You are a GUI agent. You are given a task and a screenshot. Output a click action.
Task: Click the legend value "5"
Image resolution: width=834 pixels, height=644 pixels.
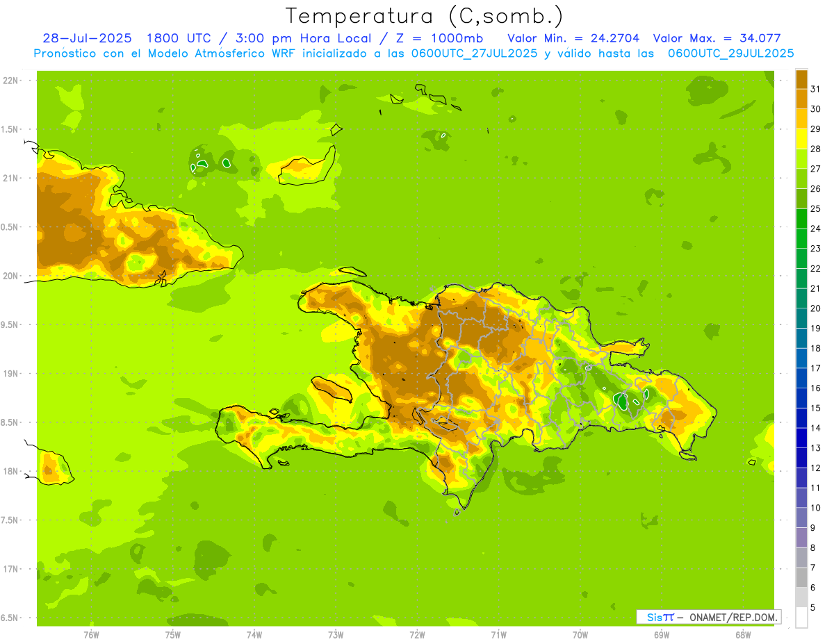[813, 608]
